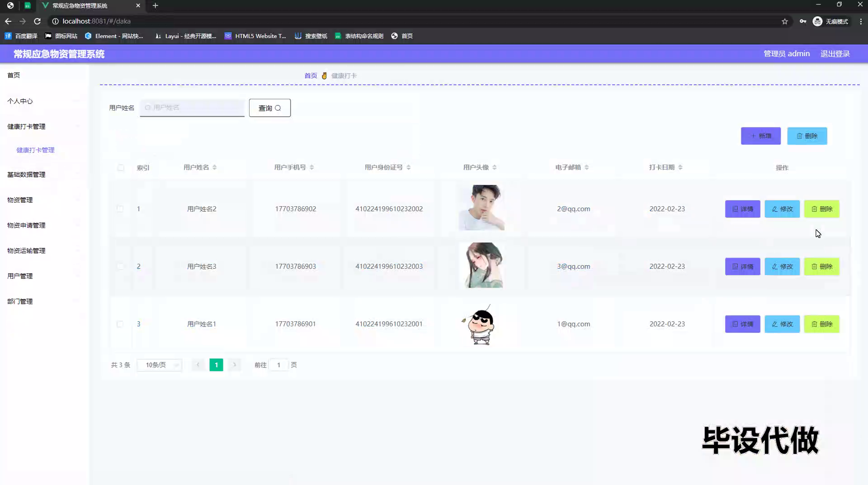Viewport: 868px width, 485px height.
Task: Check the row for 用户姓名2
Action: (120, 209)
